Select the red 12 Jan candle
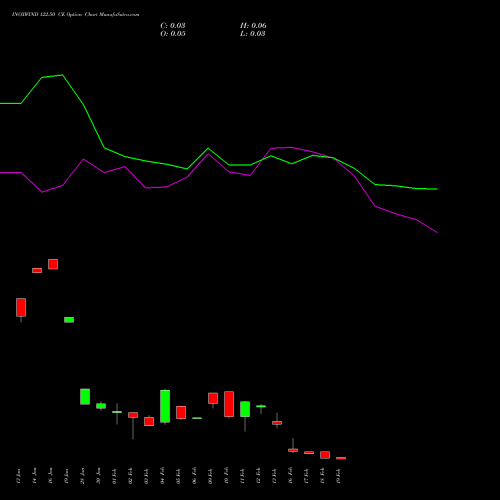Image resolution: width=500 pixels, height=500 pixels. coord(21,308)
